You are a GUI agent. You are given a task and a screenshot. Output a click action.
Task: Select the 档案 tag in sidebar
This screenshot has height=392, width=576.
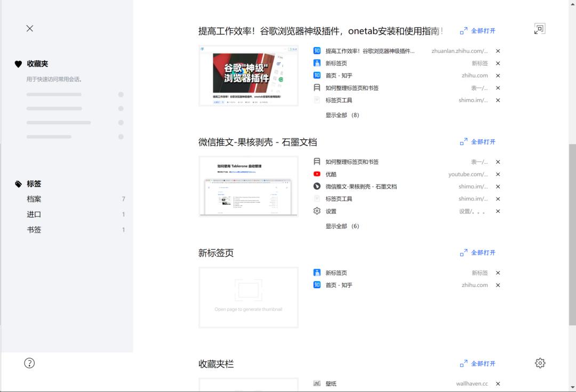[x=33, y=199]
